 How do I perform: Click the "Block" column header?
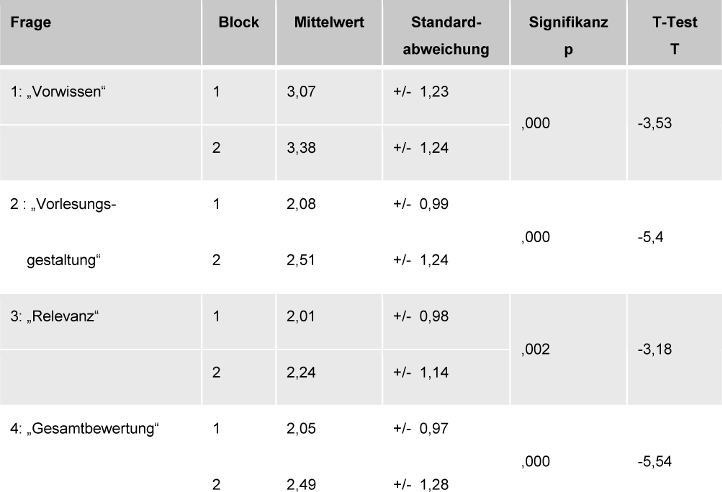coord(239,22)
